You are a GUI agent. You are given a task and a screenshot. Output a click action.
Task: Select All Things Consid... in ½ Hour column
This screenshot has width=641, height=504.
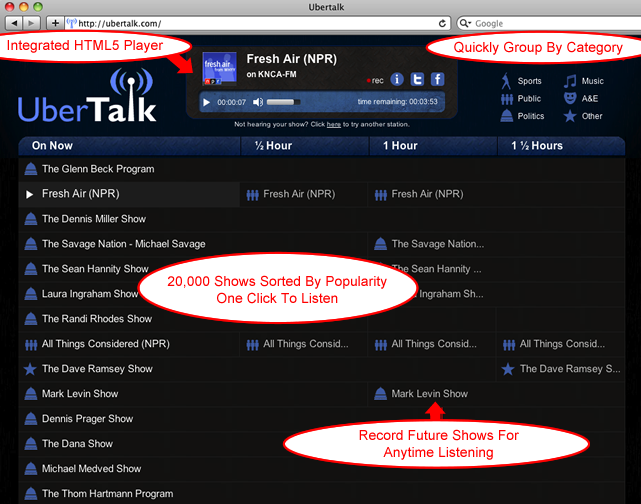(x=305, y=344)
